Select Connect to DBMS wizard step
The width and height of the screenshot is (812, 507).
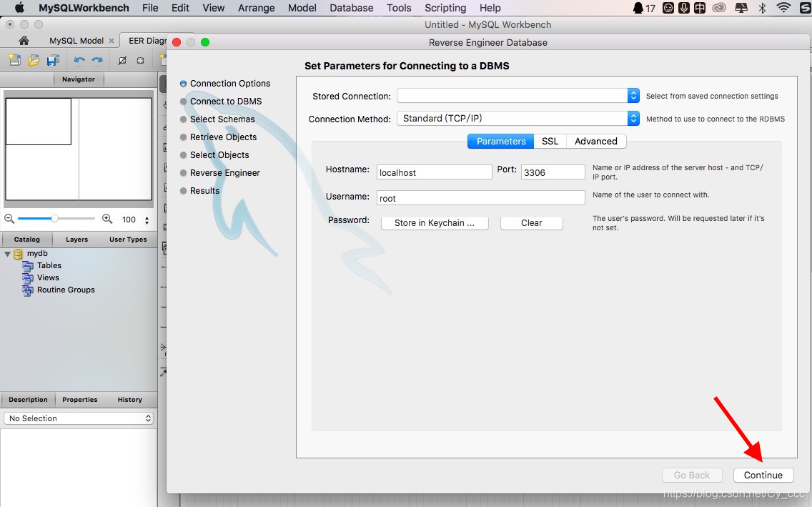click(x=226, y=102)
